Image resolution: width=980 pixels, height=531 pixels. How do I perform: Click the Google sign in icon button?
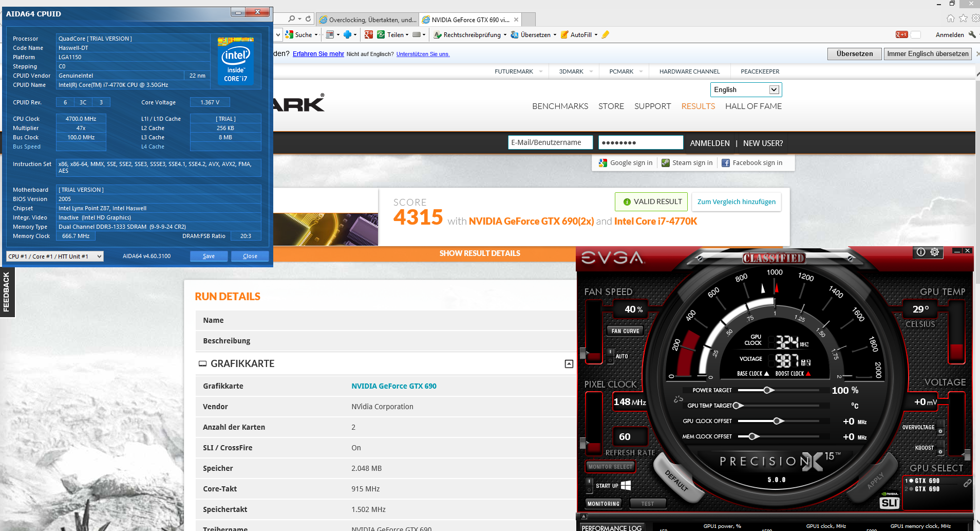(x=626, y=163)
